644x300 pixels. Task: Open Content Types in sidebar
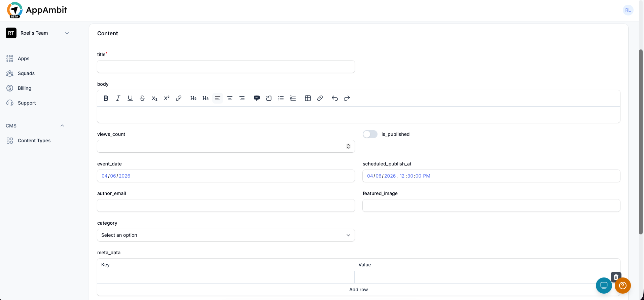tap(34, 141)
